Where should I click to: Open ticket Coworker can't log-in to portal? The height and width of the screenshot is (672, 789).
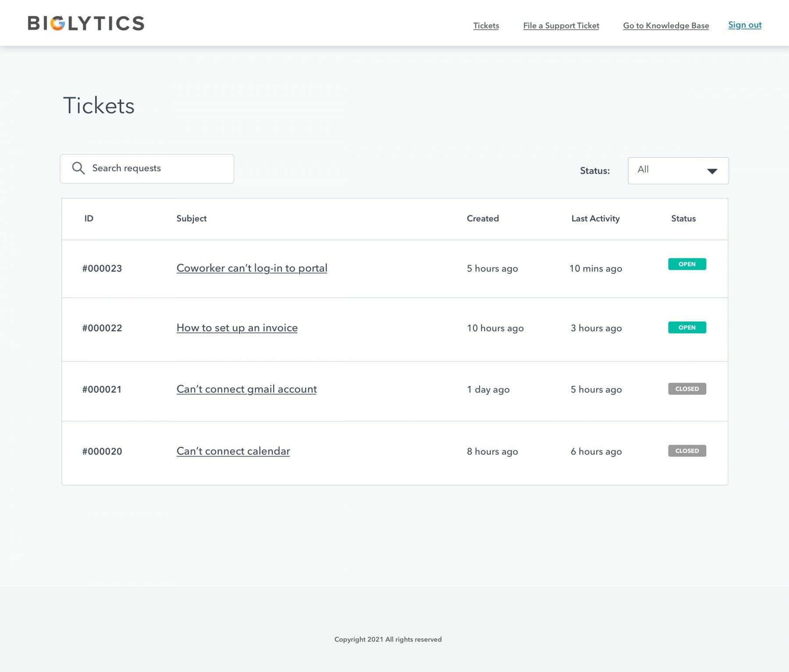[x=252, y=268]
